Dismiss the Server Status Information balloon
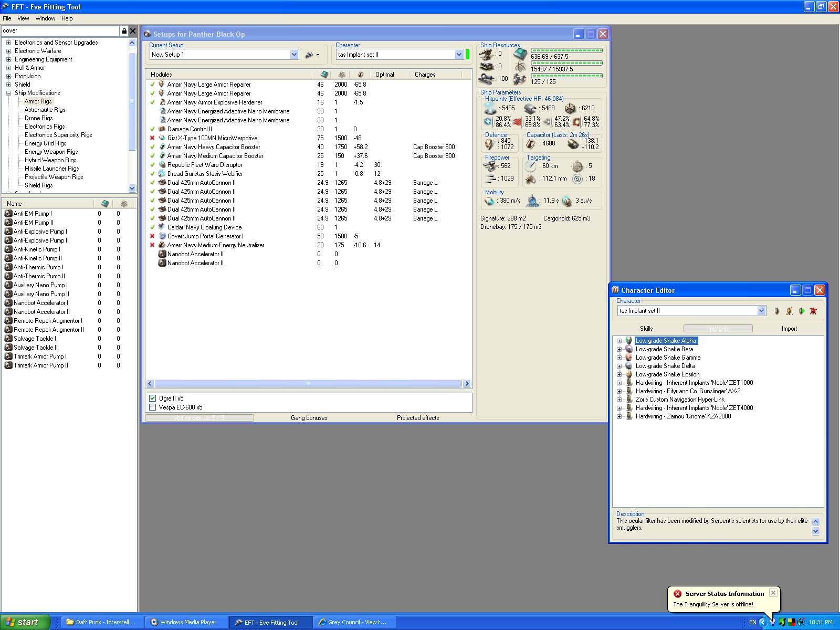Screen dimensions: 840x630 tap(773, 593)
